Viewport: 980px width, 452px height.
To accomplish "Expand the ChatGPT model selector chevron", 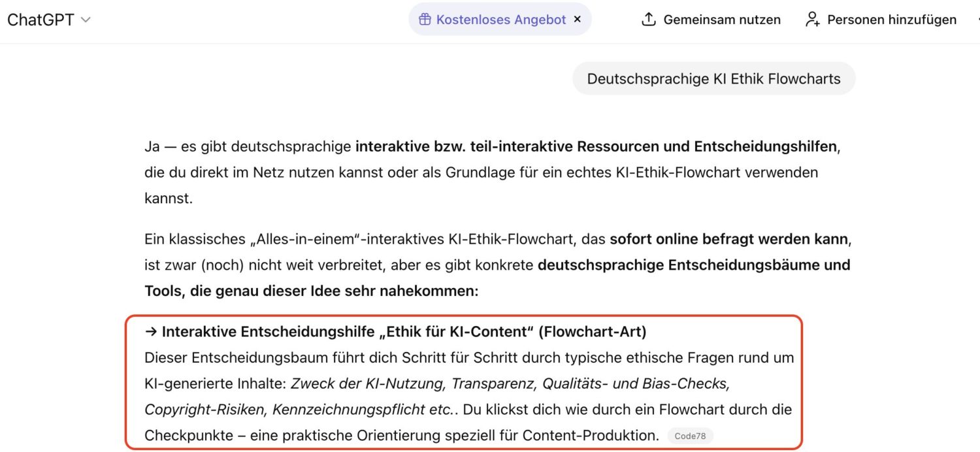I will [85, 20].
